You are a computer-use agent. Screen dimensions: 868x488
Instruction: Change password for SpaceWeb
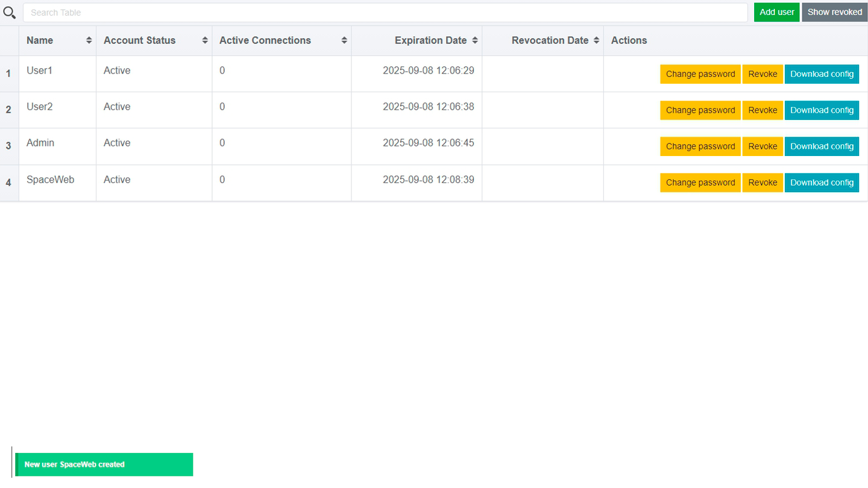click(700, 183)
